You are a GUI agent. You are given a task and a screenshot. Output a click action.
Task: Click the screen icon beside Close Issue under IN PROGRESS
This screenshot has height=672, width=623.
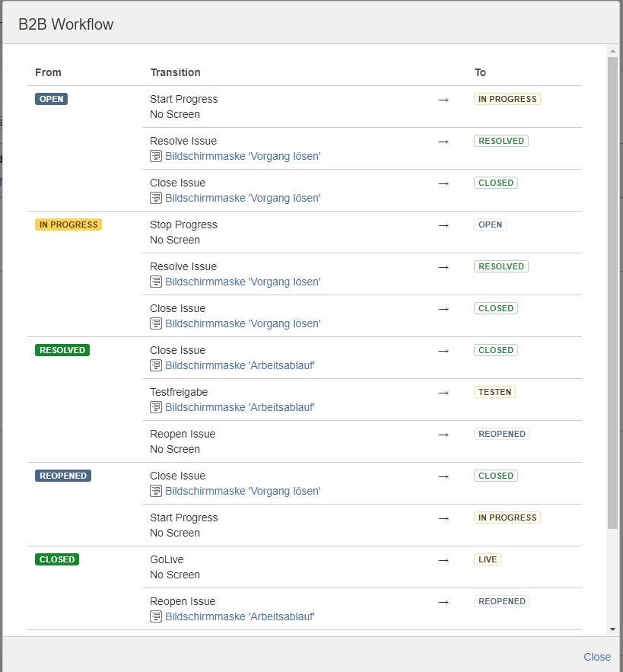155,323
